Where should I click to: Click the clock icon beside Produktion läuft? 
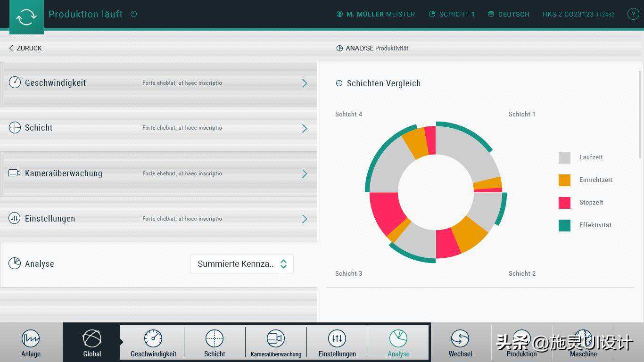coord(133,14)
